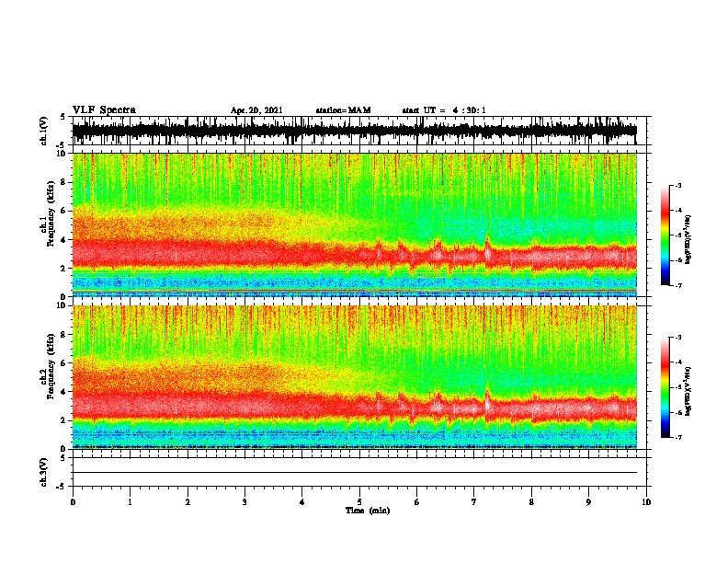The image size is (728, 563).
Task: Click the "-3" label on ch.1 color bar
Action: 677,185
